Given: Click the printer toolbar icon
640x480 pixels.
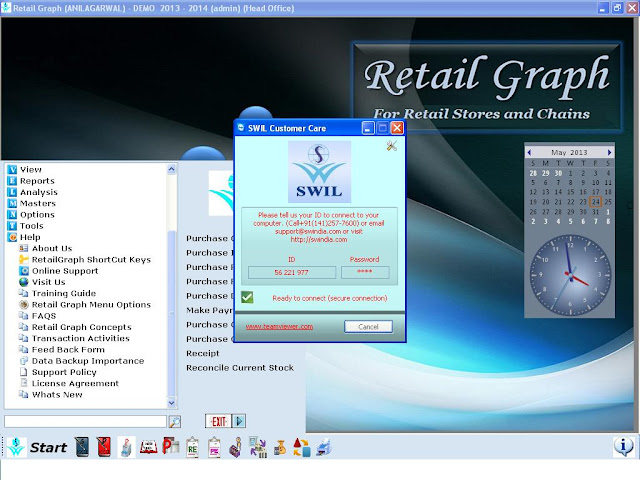Looking at the screenshot, I should 324,447.
